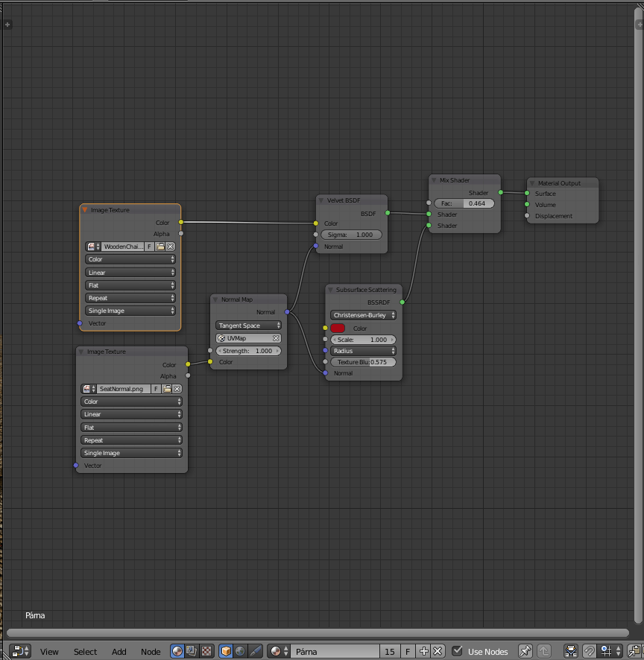The width and height of the screenshot is (644, 660).
Task: Open the Node menu
Action: (151, 652)
